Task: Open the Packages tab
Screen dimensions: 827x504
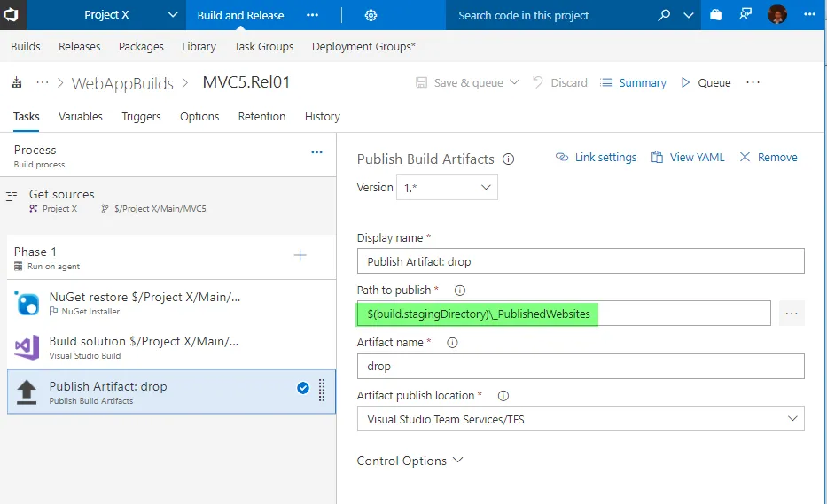Action: point(141,46)
